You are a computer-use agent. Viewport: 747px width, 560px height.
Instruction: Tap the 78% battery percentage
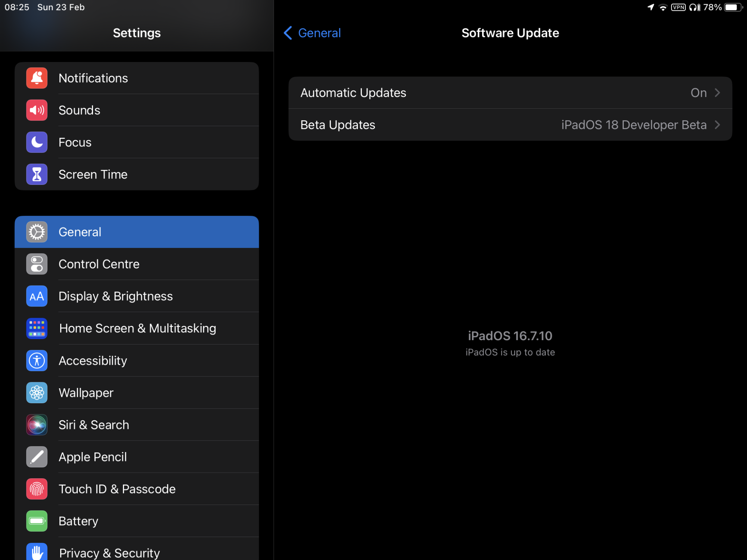713,7
